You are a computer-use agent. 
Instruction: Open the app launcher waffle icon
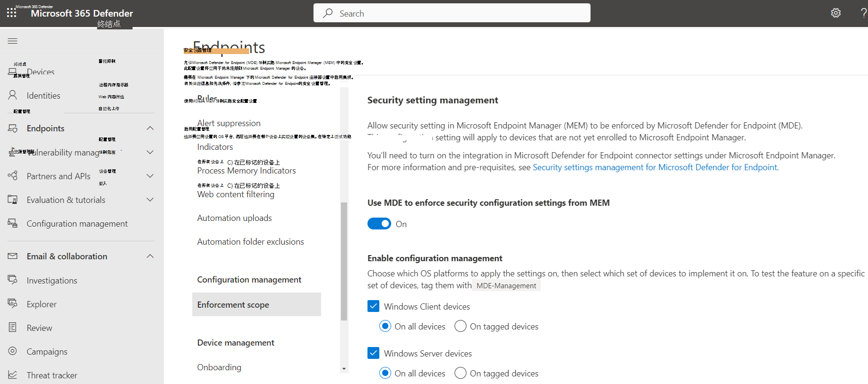(x=11, y=13)
